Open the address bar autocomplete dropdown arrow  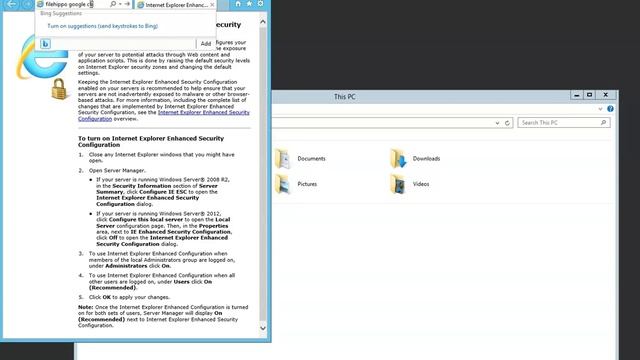[x=120, y=4]
